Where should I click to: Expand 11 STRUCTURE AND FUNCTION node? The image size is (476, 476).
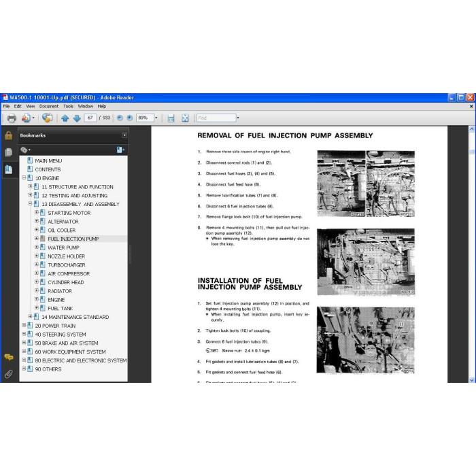pos(30,186)
